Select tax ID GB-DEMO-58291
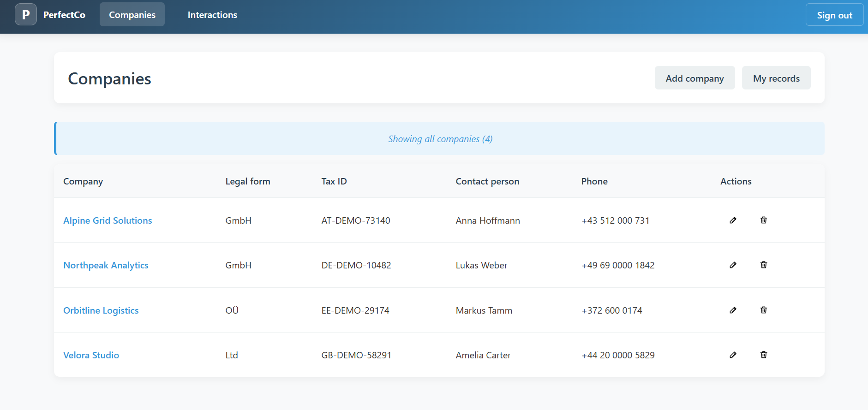868x410 pixels. (x=356, y=355)
